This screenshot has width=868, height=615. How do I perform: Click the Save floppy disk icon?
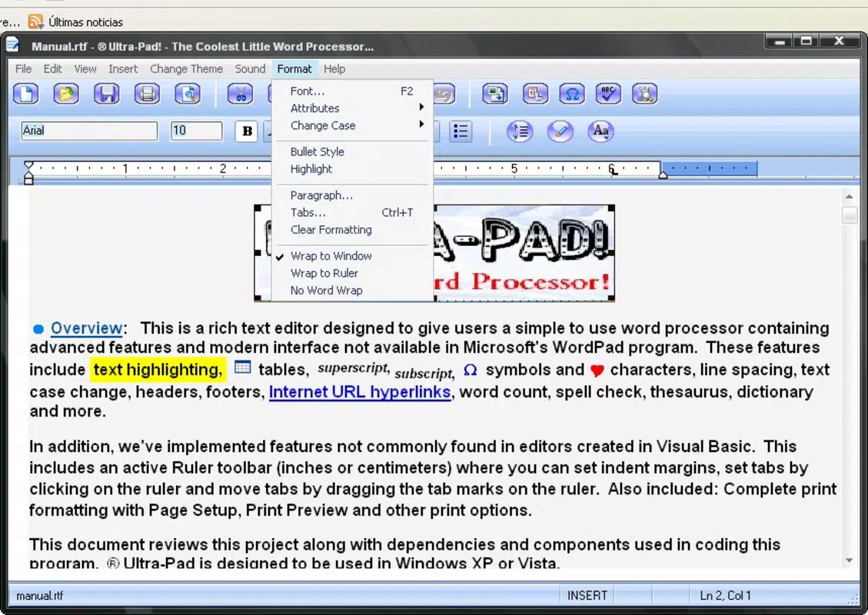(107, 94)
